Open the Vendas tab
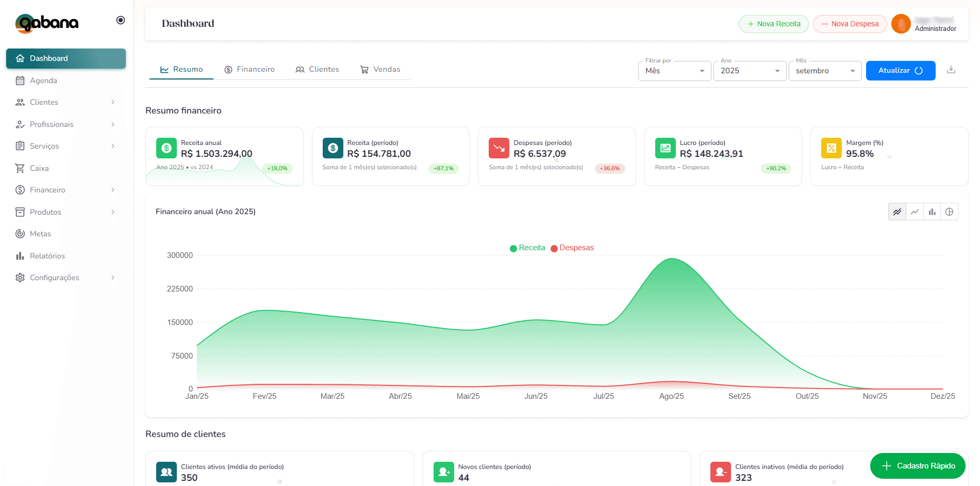 [x=381, y=69]
